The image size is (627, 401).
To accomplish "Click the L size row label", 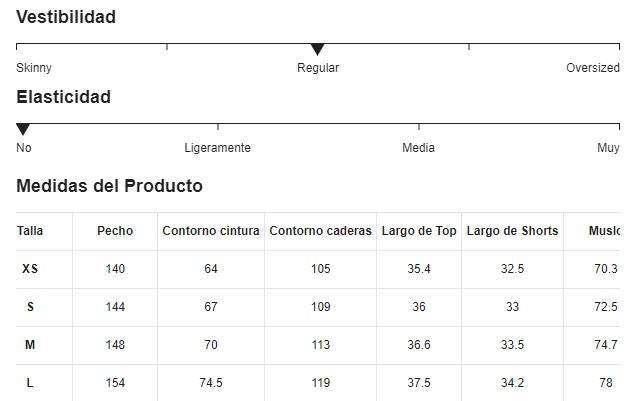I will pos(30,383).
